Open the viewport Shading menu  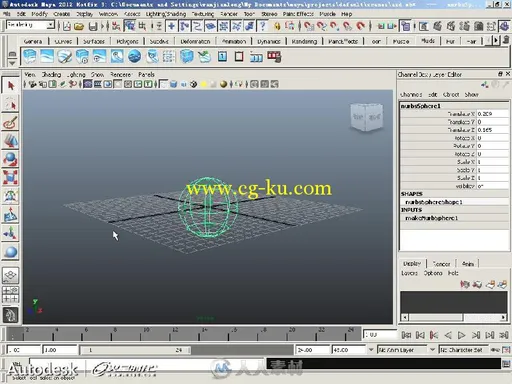point(51,74)
